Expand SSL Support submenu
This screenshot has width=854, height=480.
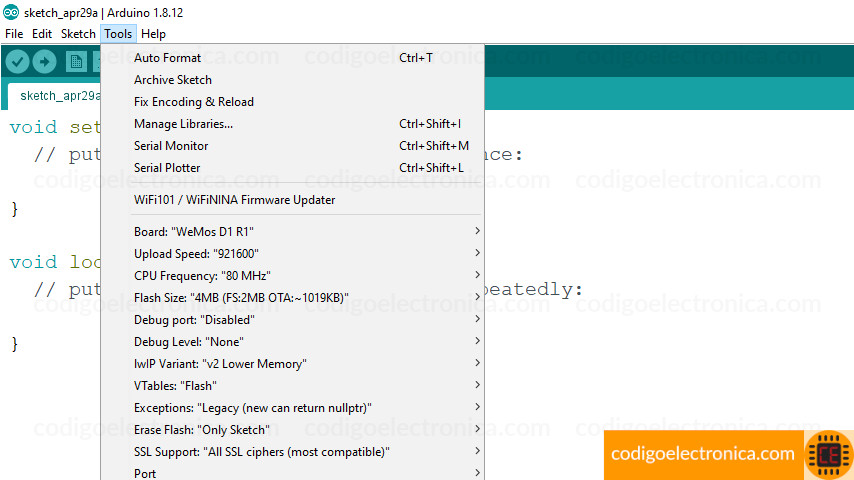(292, 452)
